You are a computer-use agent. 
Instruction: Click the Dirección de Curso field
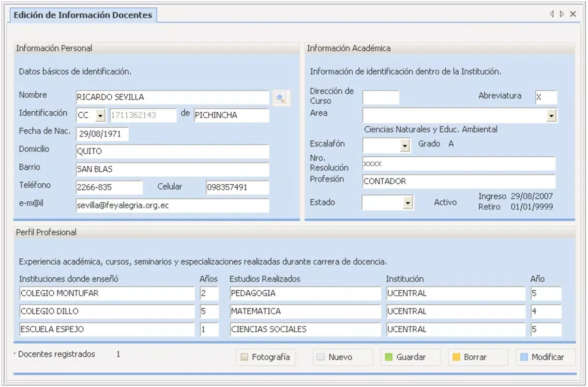pyautogui.click(x=381, y=97)
